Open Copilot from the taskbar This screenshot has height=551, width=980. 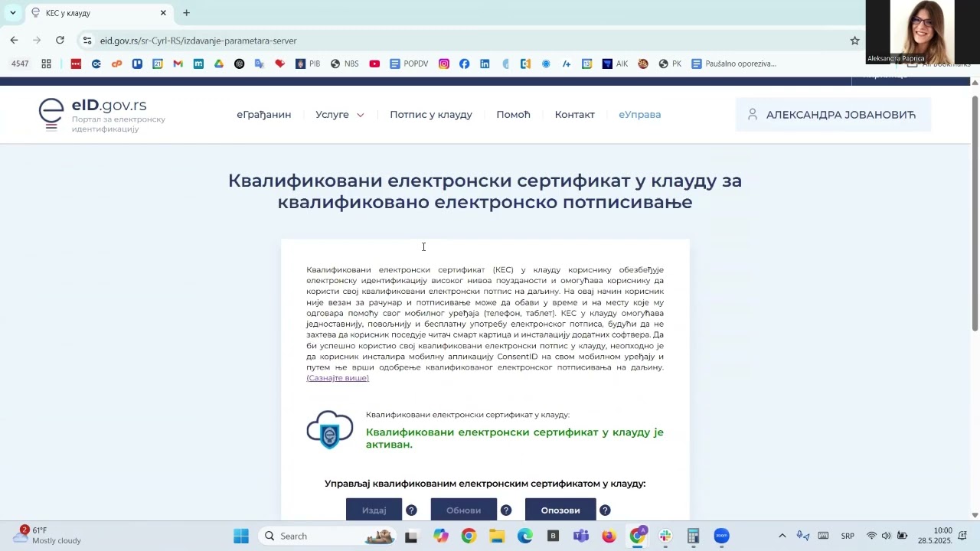pos(441,536)
